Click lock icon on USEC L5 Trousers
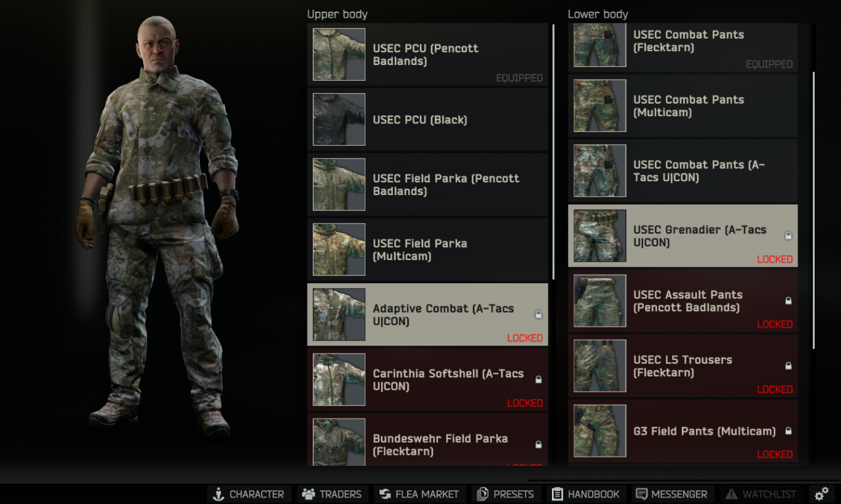The image size is (841, 504). (788, 366)
